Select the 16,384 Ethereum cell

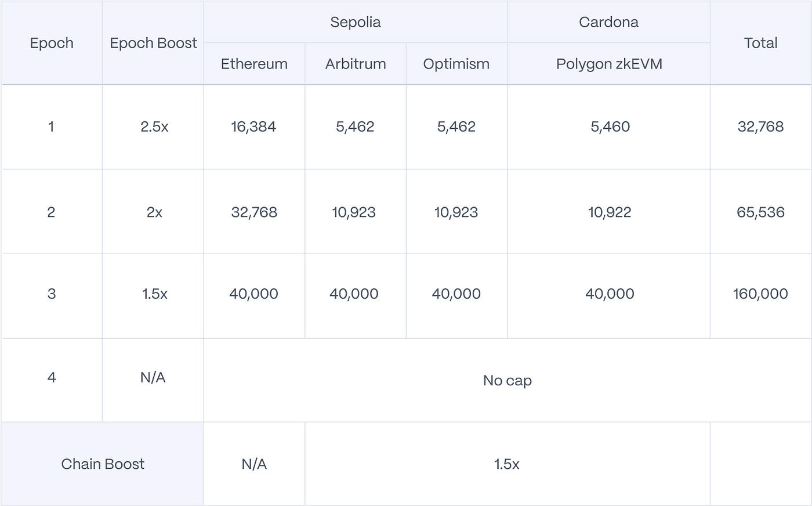coord(254,127)
